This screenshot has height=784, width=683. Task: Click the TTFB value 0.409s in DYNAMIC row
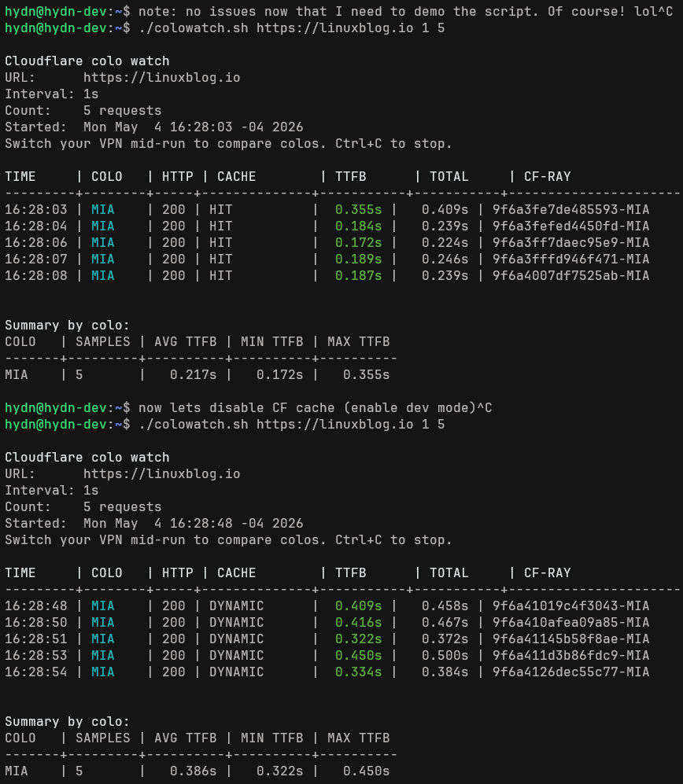pyautogui.click(x=358, y=606)
